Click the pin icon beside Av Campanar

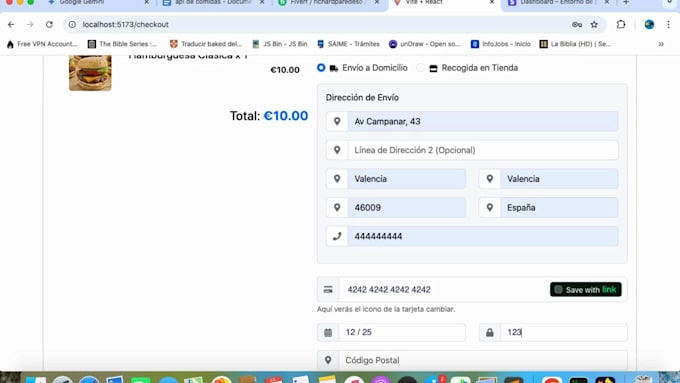coord(337,121)
